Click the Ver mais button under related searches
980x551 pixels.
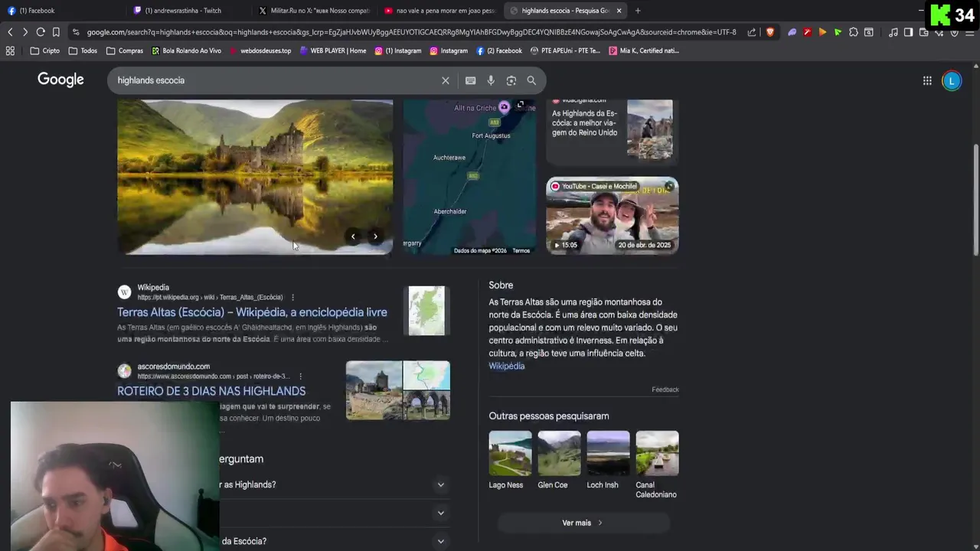click(x=583, y=523)
